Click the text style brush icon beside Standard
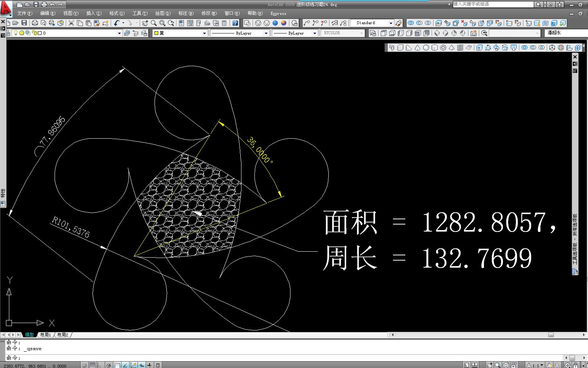588x368 pixels. pos(399,23)
